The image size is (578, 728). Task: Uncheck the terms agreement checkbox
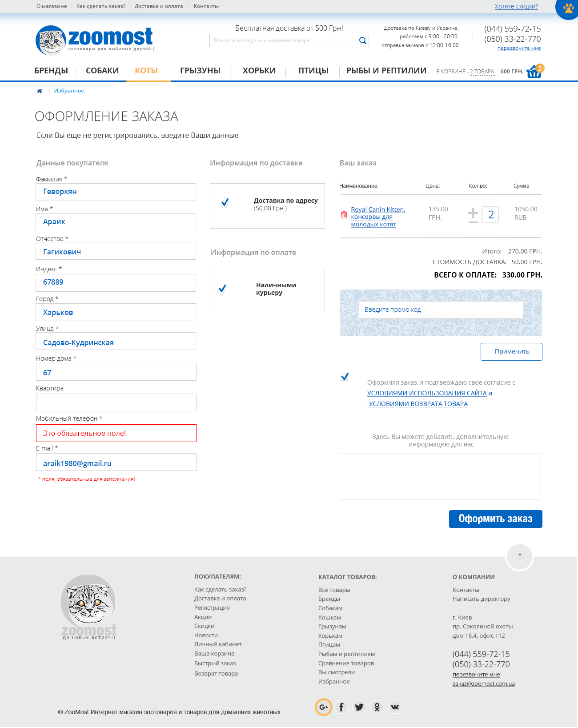(345, 377)
